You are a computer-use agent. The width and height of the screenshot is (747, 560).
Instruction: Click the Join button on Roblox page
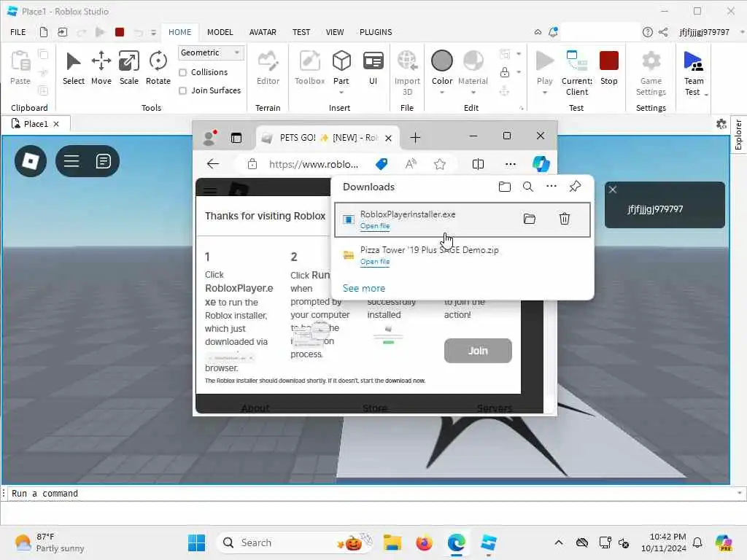pos(478,351)
